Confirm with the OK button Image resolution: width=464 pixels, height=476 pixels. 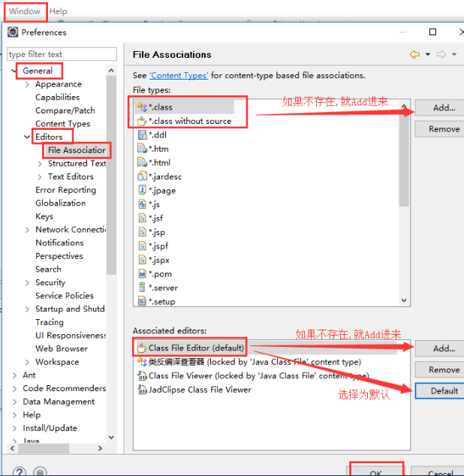[x=377, y=469]
